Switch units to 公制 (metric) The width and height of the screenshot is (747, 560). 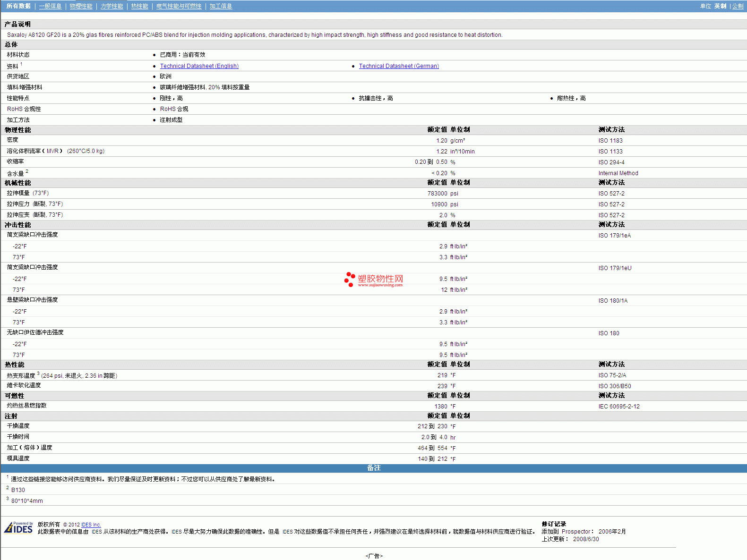[738, 6]
